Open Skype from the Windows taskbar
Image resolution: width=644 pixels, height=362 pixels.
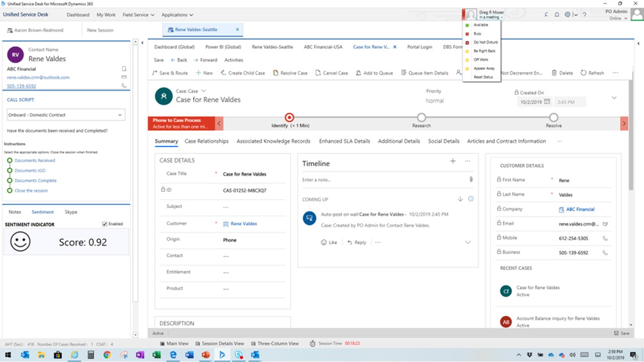point(238,355)
